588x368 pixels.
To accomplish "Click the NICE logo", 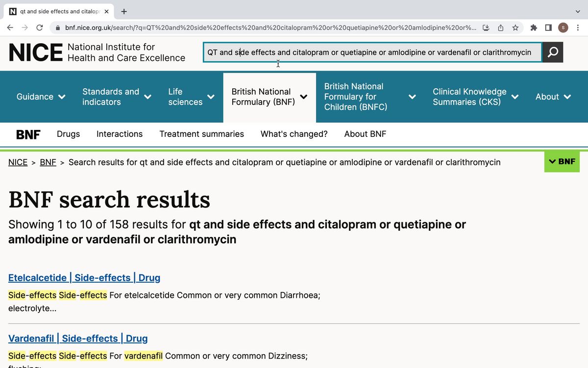I will [36, 53].
